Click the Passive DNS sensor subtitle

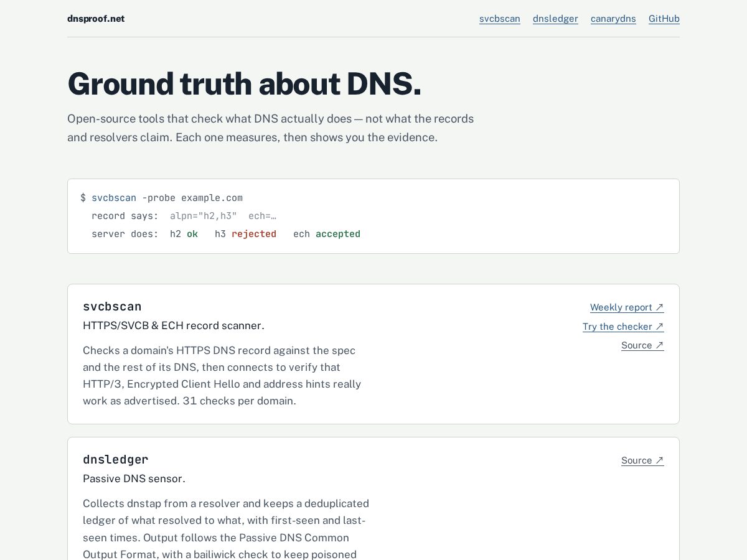134,478
